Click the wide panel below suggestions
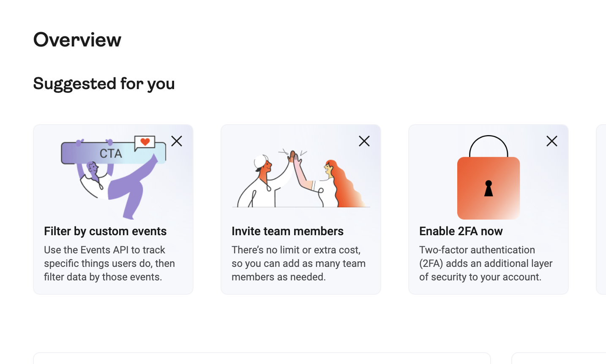The width and height of the screenshot is (606, 364). pyautogui.click(x=262, y=359)
